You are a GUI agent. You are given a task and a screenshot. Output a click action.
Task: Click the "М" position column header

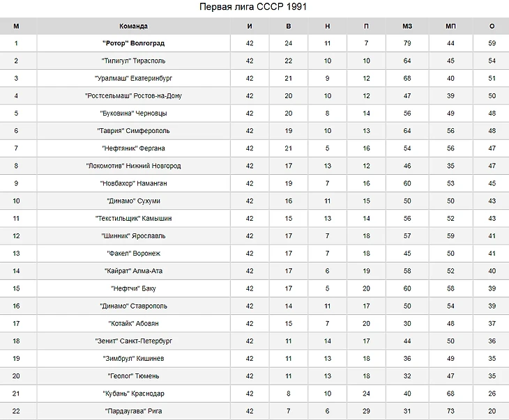(x=16, y=26)
